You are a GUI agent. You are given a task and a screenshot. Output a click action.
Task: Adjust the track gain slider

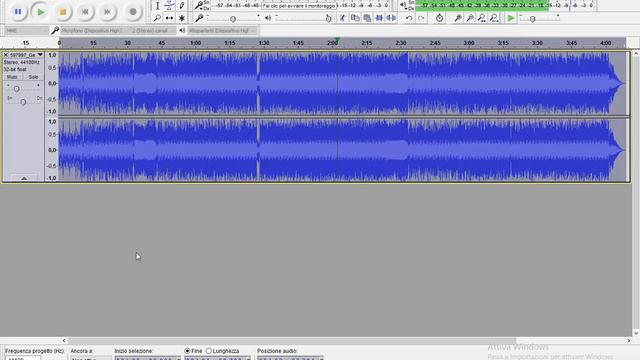pyautogui.click(x=23, y=88)
